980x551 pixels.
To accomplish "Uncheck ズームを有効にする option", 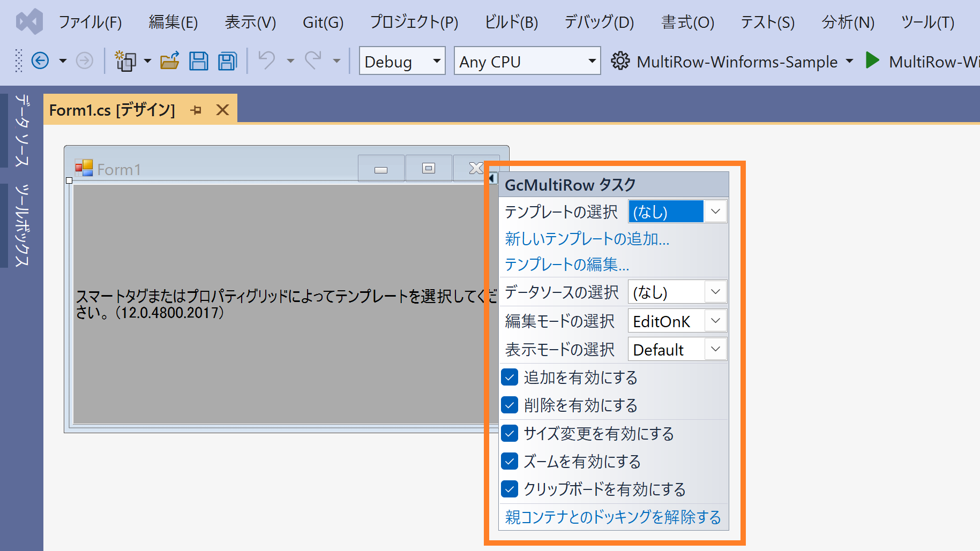I will tap(510, 461).
